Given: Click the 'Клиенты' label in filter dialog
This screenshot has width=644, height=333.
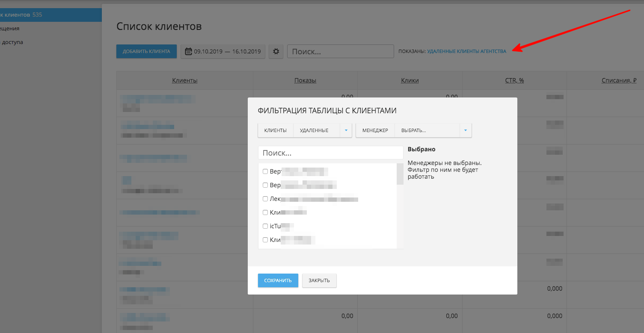Looking at the screenshot, I should [276, 130].
